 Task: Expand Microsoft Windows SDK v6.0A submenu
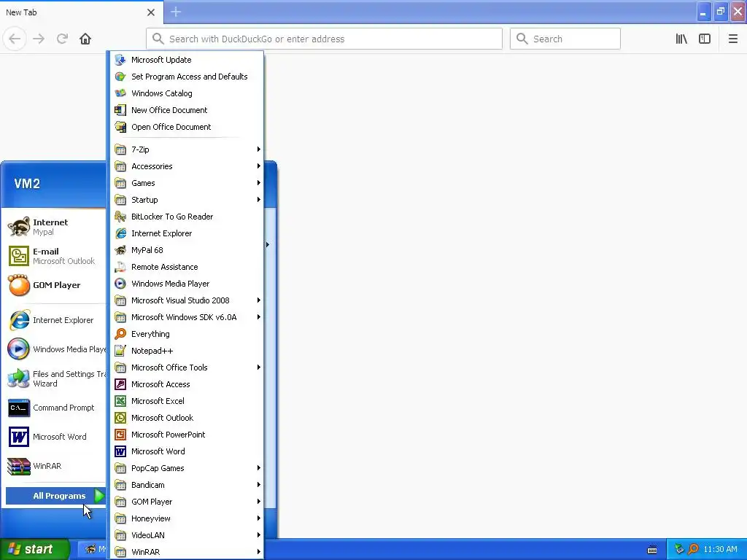(187, 317)
